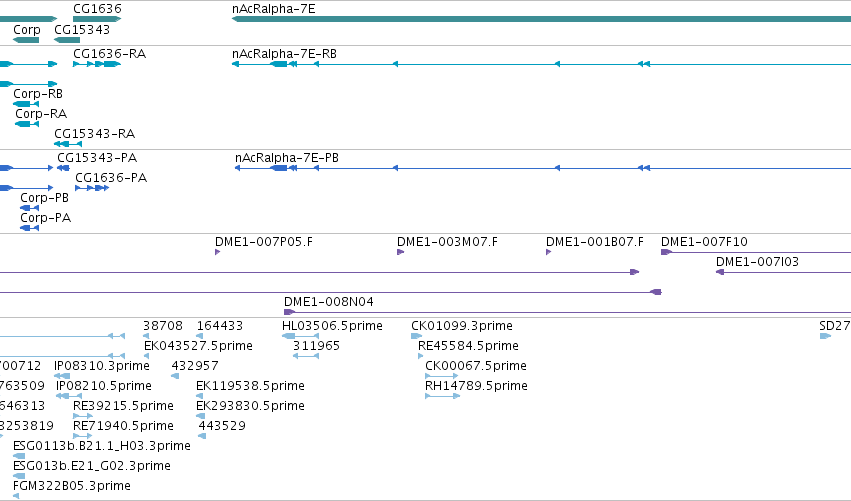
Task: Select EST ESG0113b.B21.1_H03.3prime
Action: 102,446
